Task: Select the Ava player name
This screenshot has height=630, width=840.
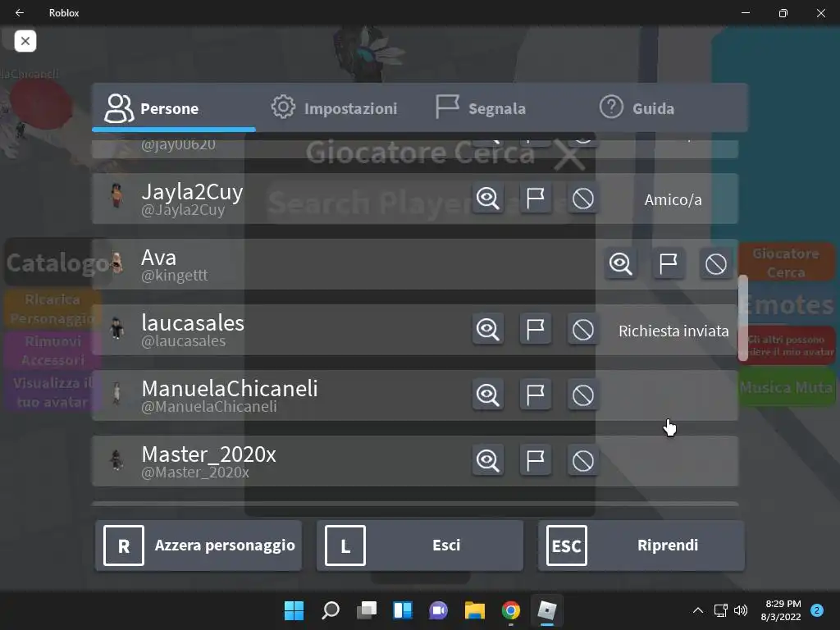Action: (x=158, y=258)
